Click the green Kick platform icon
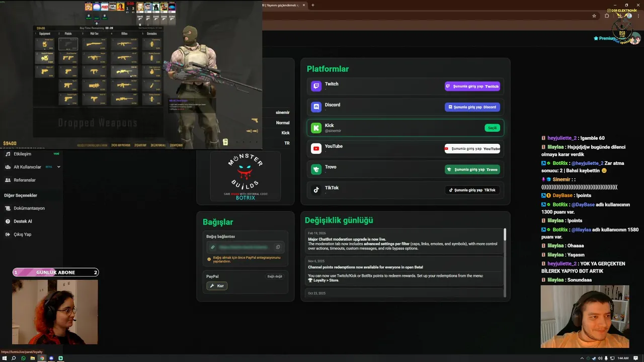The image size is (644, 362). coord(316,128)
